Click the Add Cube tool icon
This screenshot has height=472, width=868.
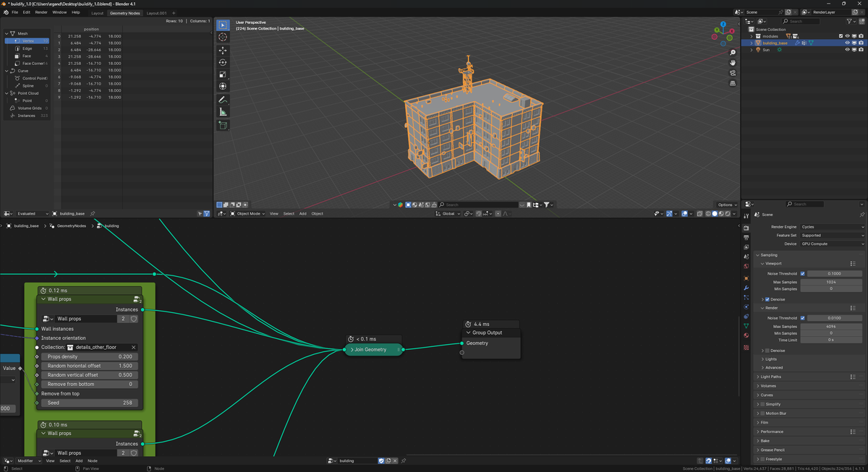pos(223,126)
